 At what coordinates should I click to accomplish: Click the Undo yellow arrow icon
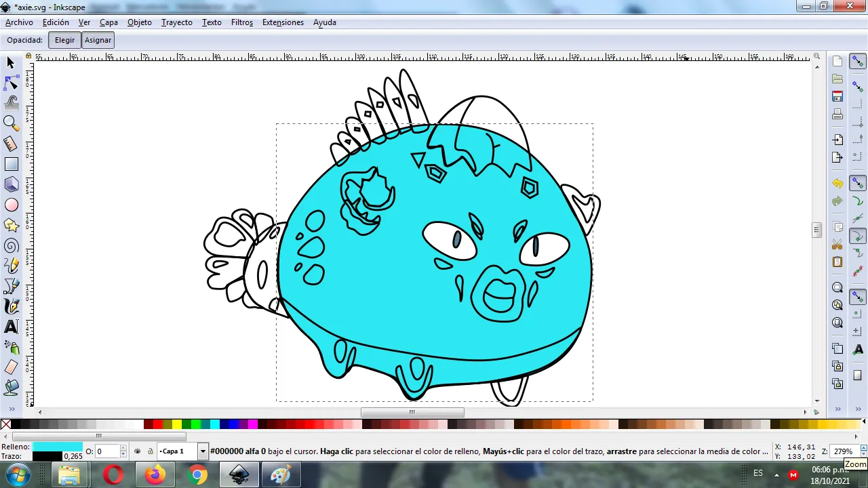pos(837,184)
